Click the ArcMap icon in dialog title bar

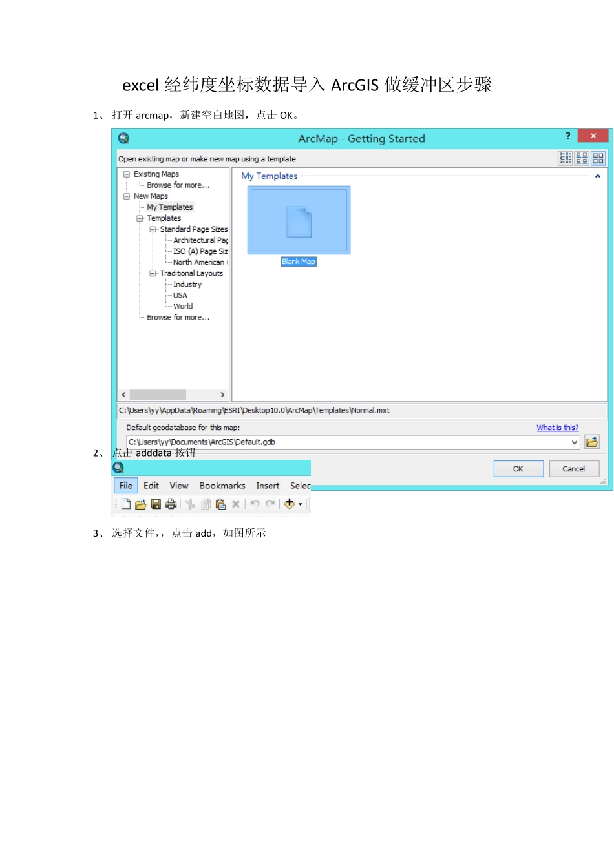point(123,138)
